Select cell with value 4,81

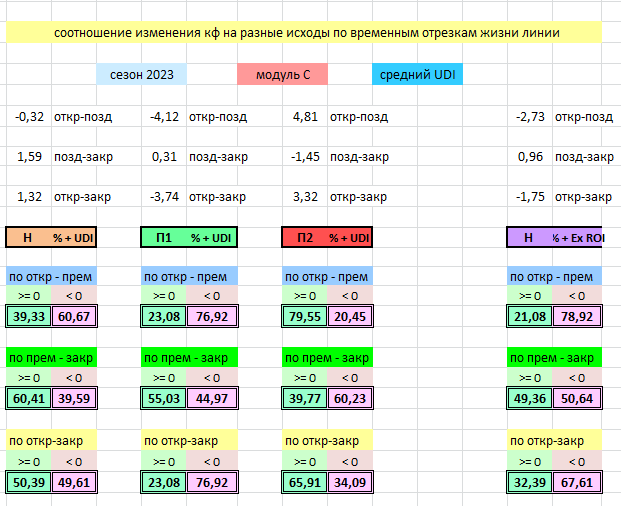pyautogui.click(x=305, y=116)
